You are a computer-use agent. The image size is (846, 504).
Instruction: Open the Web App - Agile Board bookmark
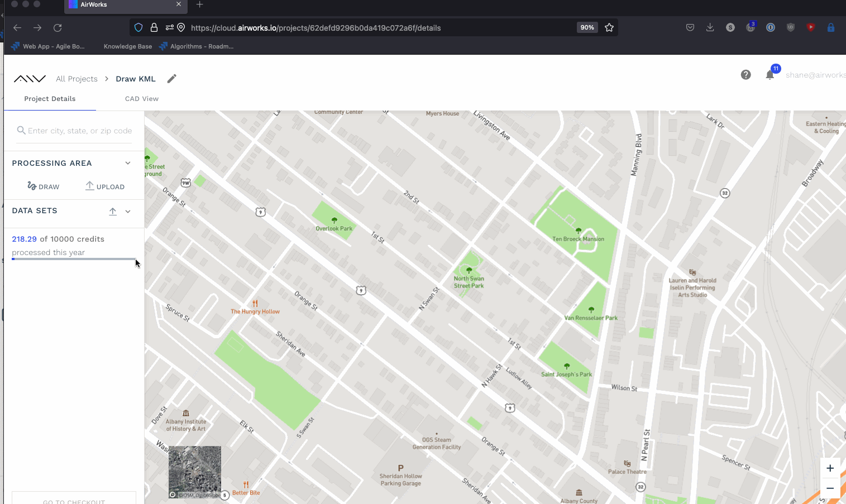pyautogui.click(x=48, y=46)
